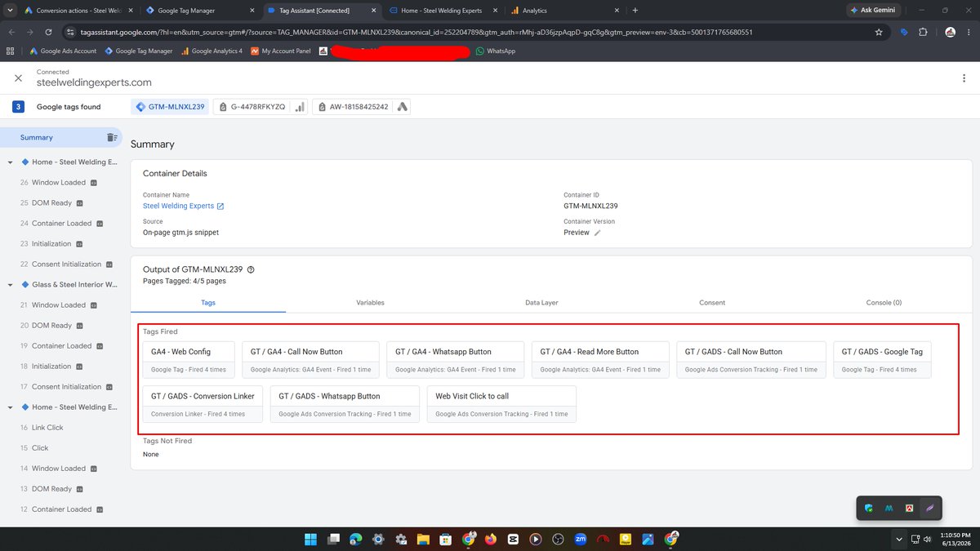The image size is (980, 551).
Task: Collapse Home - Steel Welding group above Link Click
Action: (x=10, y=407)
